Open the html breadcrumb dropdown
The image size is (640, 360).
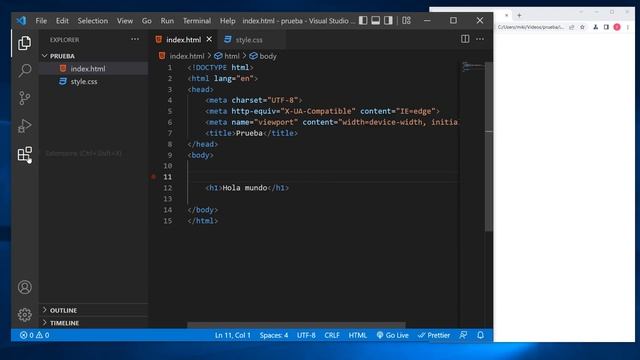(x=227, y=56)
